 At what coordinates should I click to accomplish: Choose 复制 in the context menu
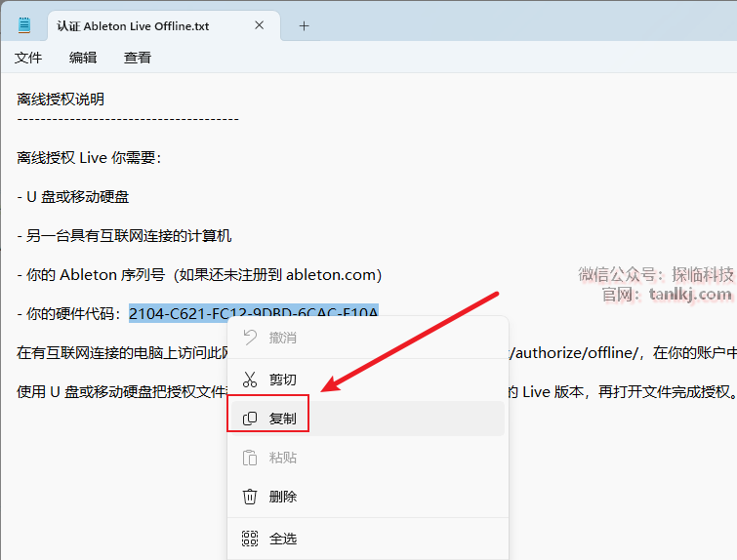(368, 419)
